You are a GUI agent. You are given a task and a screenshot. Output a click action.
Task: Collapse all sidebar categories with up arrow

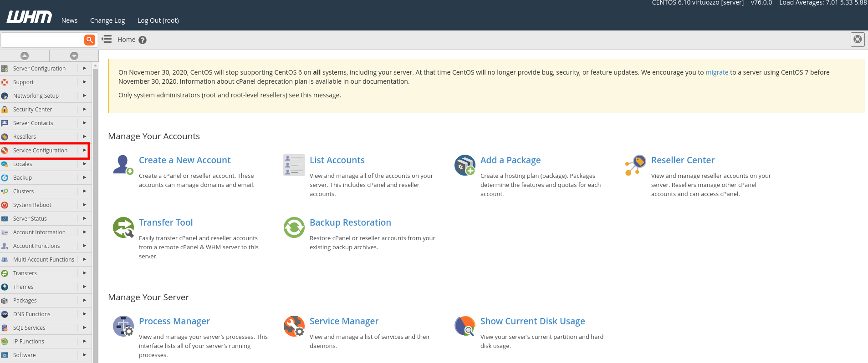(25, 55)
